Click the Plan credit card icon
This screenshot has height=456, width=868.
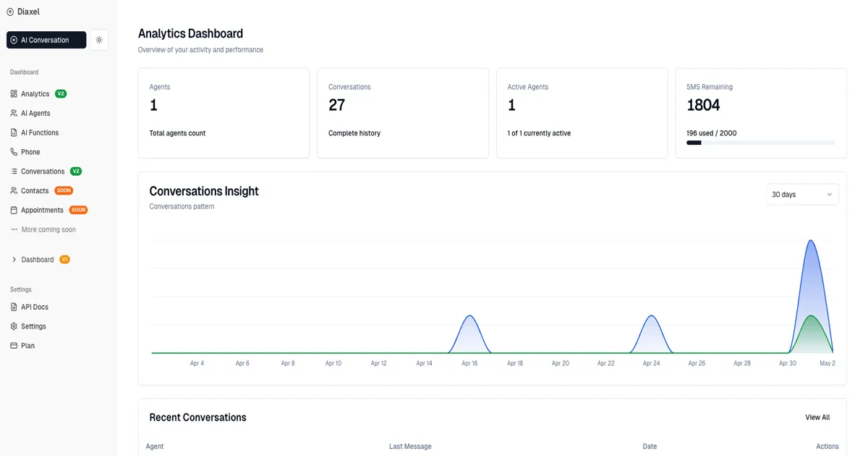point(14,346)
